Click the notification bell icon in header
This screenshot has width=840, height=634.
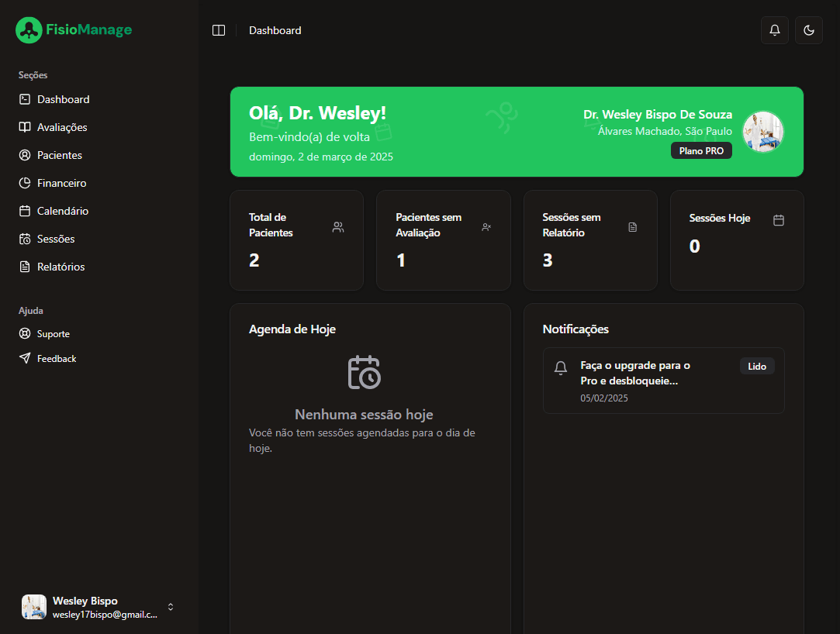(774, 30)
